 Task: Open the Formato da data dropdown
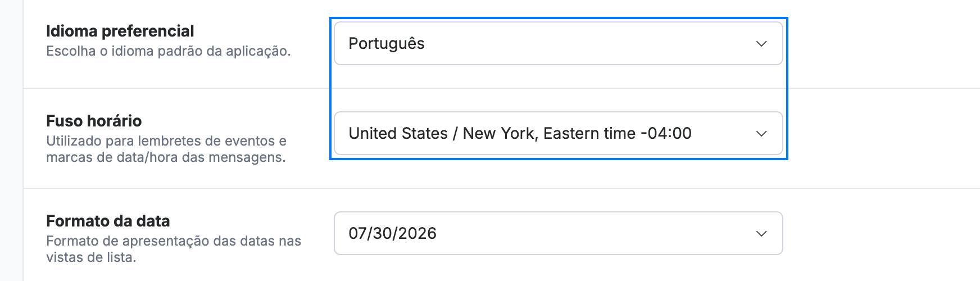click(558, 233)
